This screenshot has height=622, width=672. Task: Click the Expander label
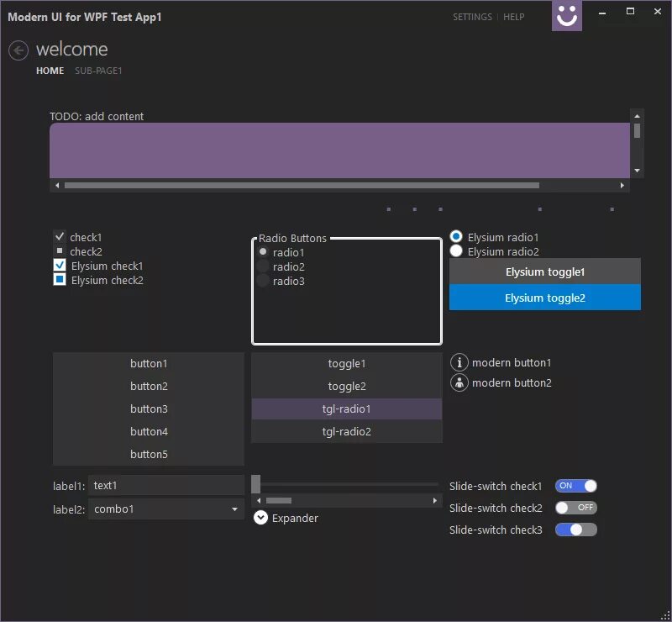click(x=295, y=518)
